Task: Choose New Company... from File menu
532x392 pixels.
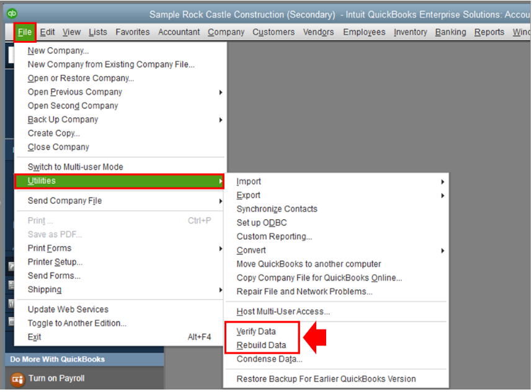Action: coord(120,51)
